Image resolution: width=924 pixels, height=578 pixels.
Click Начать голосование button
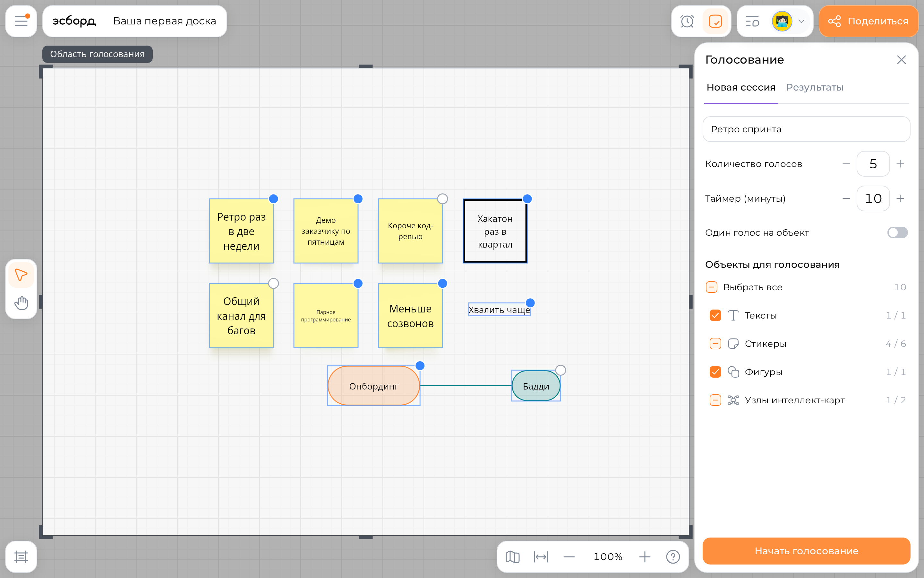(806, 551)
